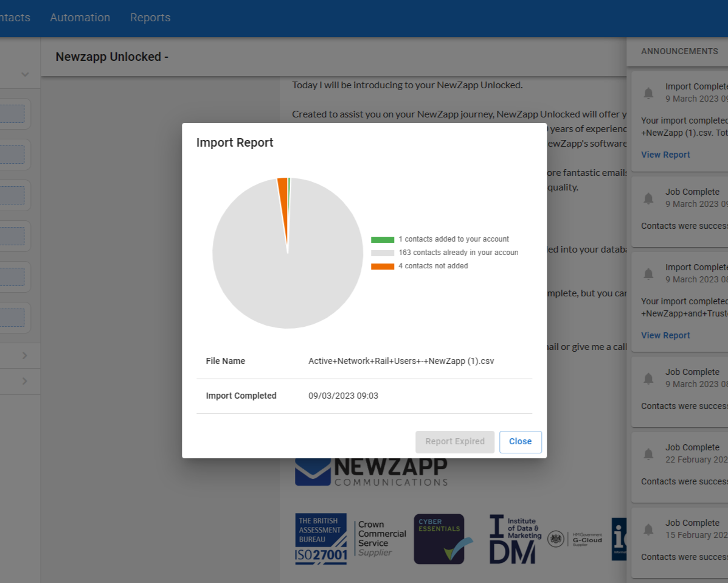Click the Institute of Data & Marketing logo
728x583 pixels.
(515, 539)
